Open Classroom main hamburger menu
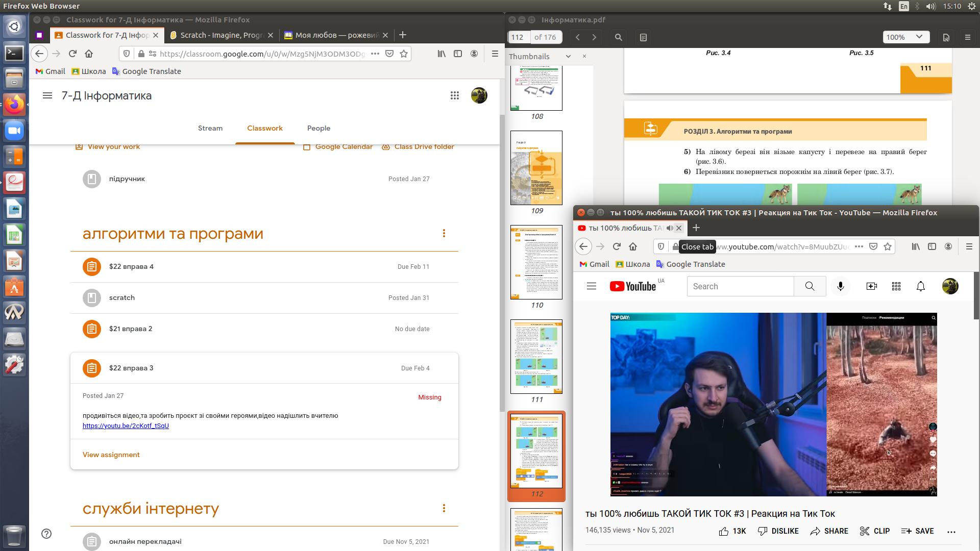980x551 pixels. (47, 96)
